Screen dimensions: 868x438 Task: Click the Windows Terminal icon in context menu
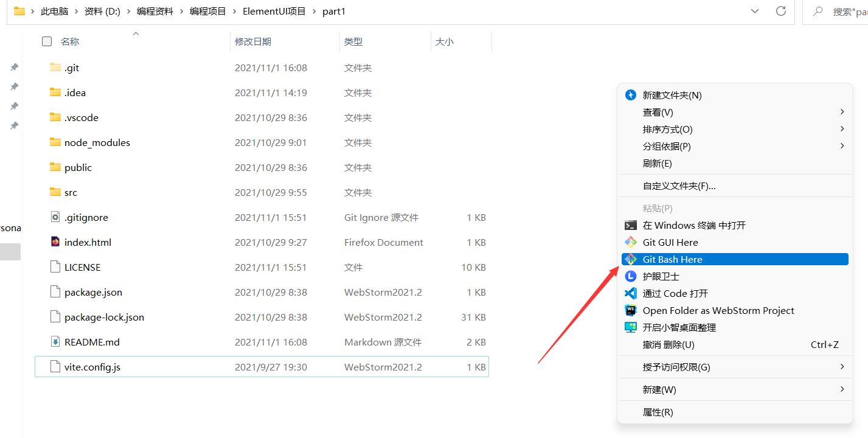pos(631,225)
